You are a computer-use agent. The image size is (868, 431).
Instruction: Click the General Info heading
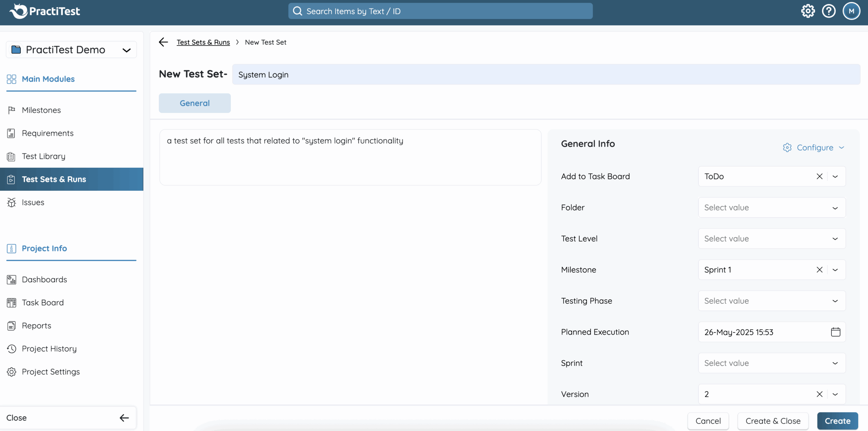coord(588,144)
